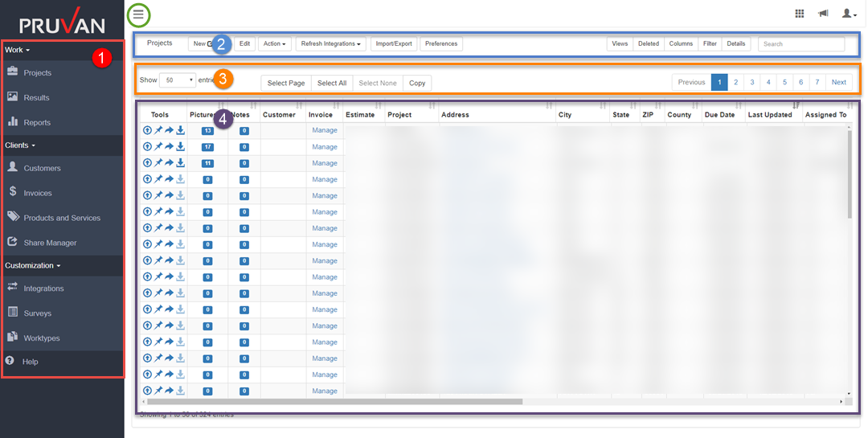This screenshot has height=438, width=868.
Task: Click the pin icon in third row
Action: 158,163
